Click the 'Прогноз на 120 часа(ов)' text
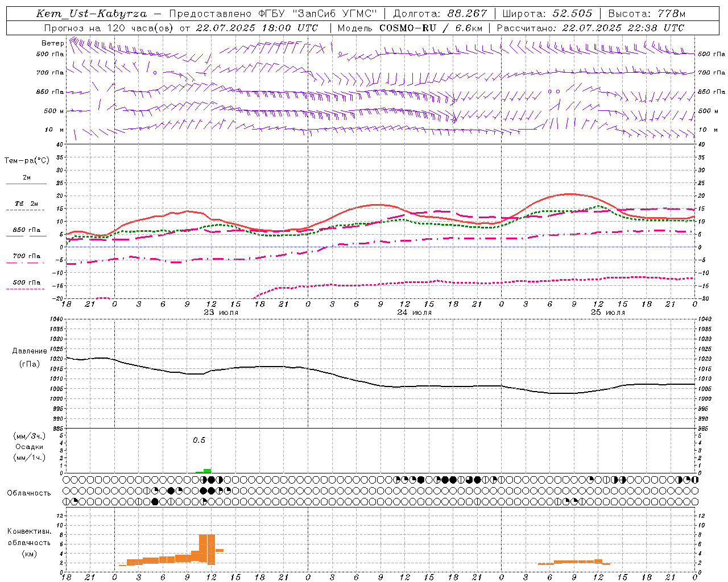This screenshot has width=728, height=582. pos(109,28)
